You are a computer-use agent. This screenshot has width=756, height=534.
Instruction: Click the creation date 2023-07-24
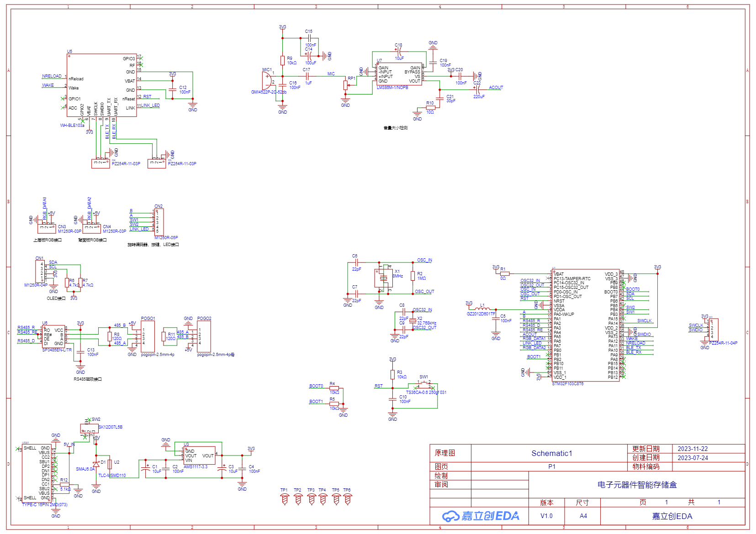[x=693, y=458]
